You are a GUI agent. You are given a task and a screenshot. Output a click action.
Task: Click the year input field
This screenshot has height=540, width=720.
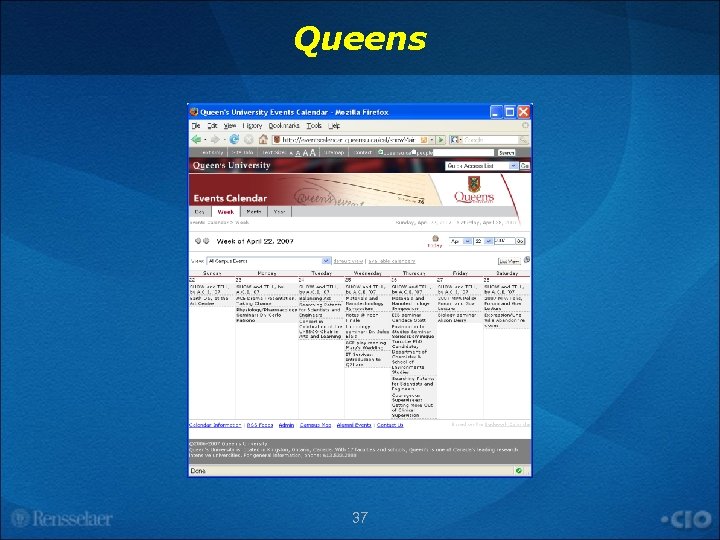pyautogui.click(x=504, y=241)
